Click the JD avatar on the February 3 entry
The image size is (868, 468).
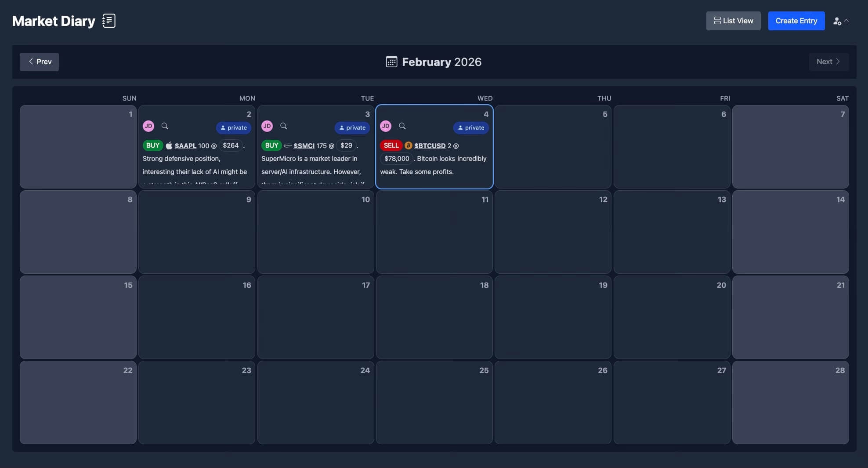tap(267, 126)
